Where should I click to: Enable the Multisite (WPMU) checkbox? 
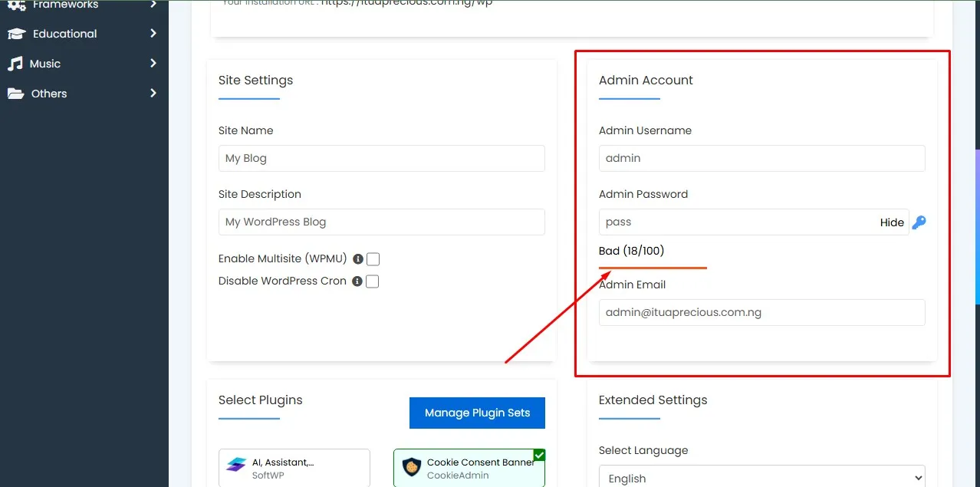click(373, 258)
